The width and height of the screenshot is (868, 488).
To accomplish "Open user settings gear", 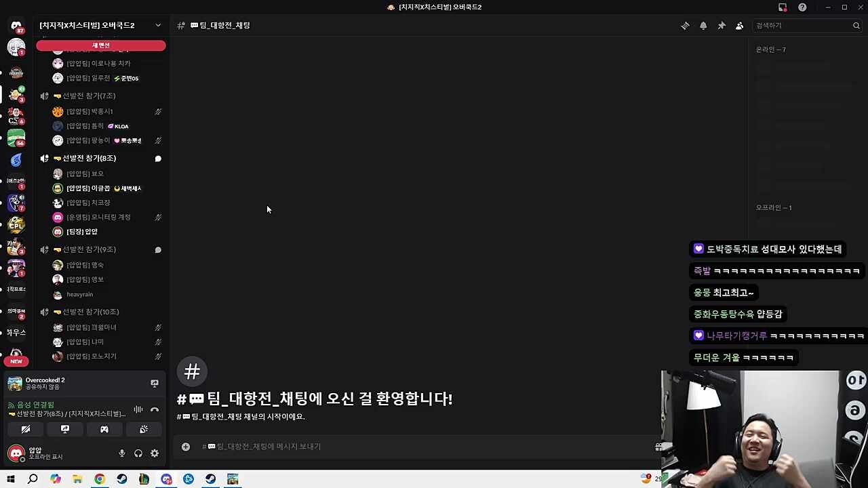I will click(155, 453).
